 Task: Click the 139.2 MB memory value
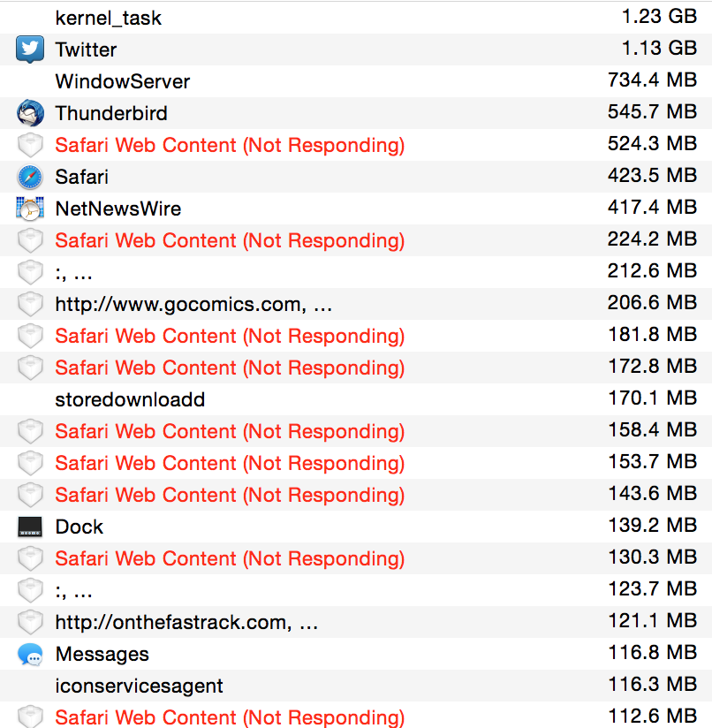[653, 525]
